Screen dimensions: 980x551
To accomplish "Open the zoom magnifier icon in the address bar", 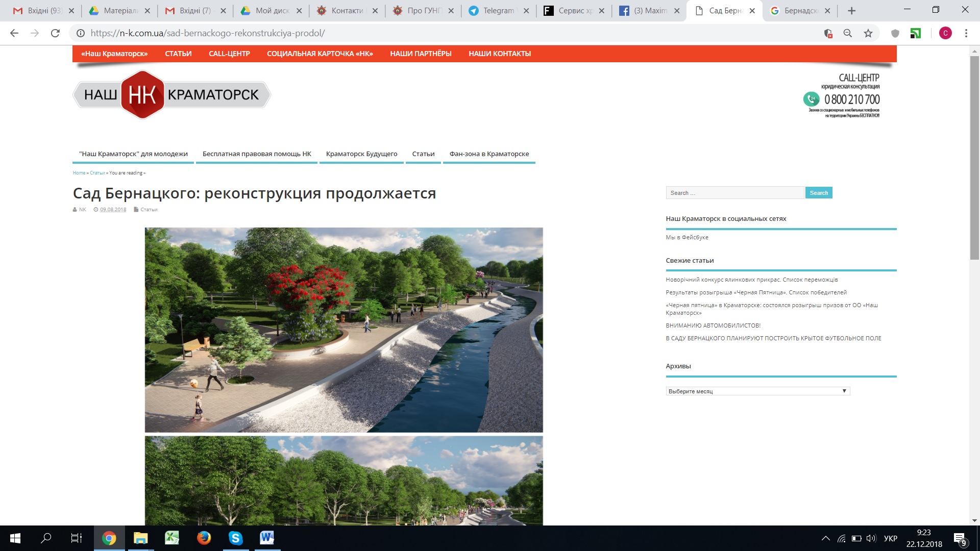I will pyautogui.click(x=848, y=33).
